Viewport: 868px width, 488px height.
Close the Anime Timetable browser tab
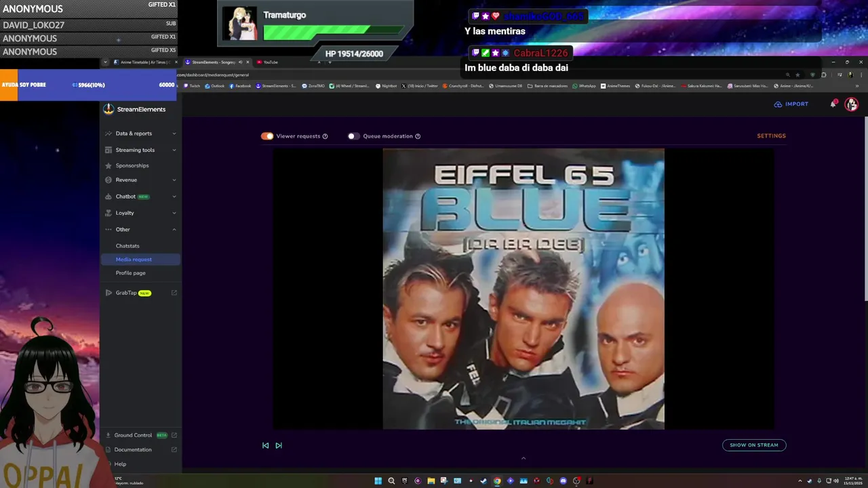(176, 62)
